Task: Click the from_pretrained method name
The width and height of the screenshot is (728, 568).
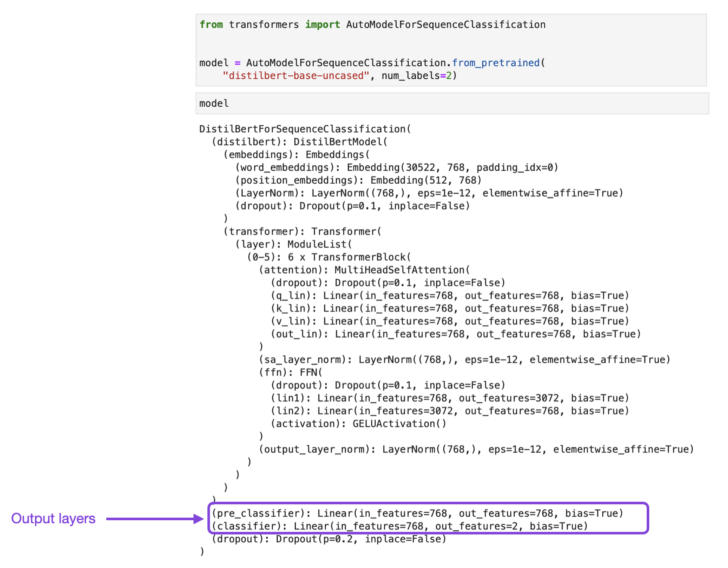Action: point(496,63)
